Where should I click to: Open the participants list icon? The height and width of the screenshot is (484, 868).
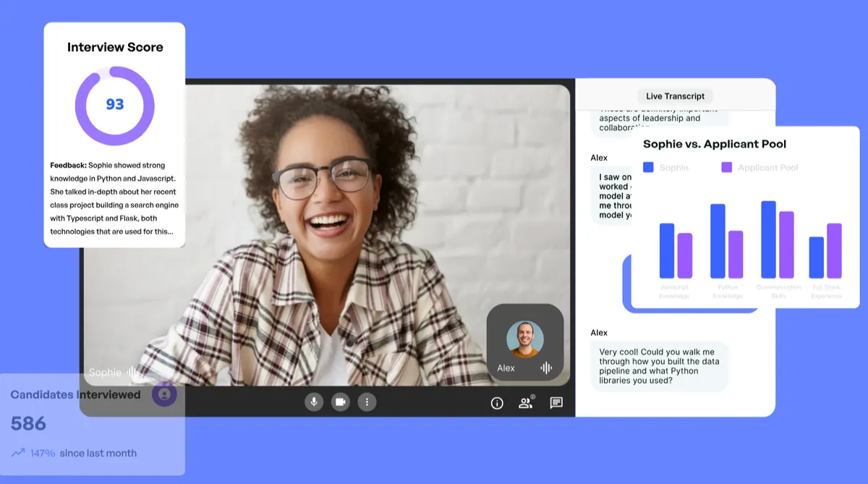tap(527, 403)
